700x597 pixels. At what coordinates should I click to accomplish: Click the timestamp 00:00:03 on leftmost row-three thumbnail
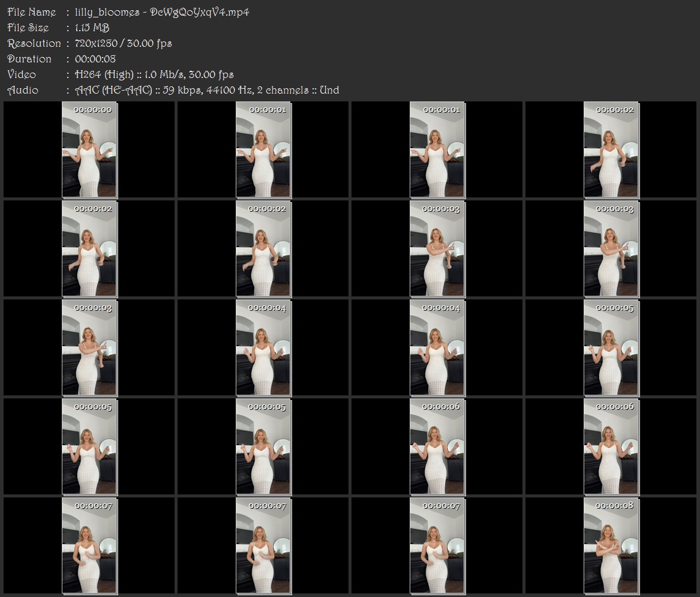(93, 308)
